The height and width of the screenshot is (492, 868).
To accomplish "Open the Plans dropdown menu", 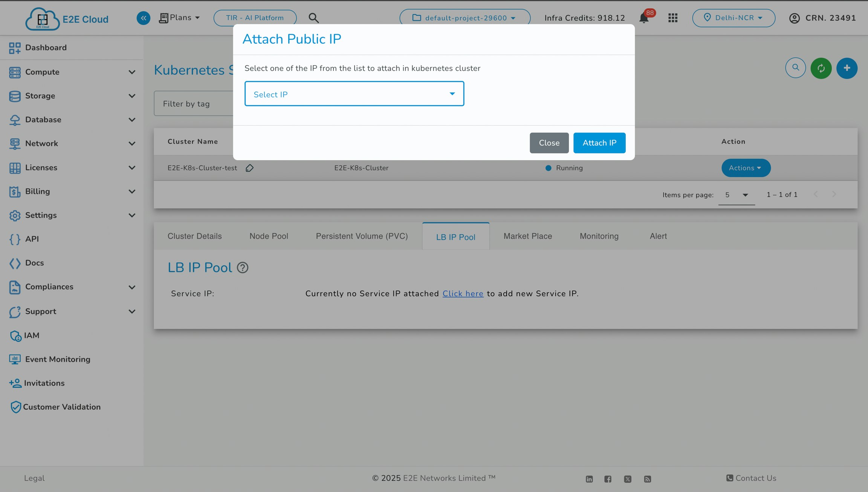I will (179, 18).
